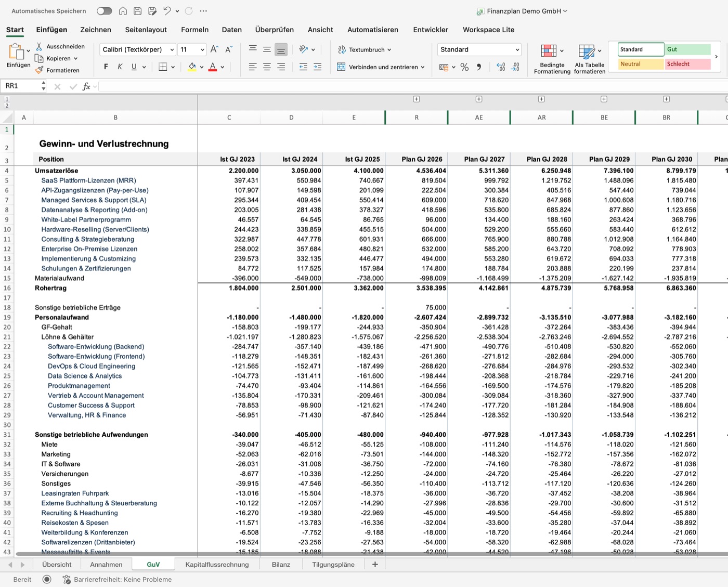This screenshot has width=728, height=587.
Task: Open the Workspace Lite ribbon tab
Action: pos(489,30)
